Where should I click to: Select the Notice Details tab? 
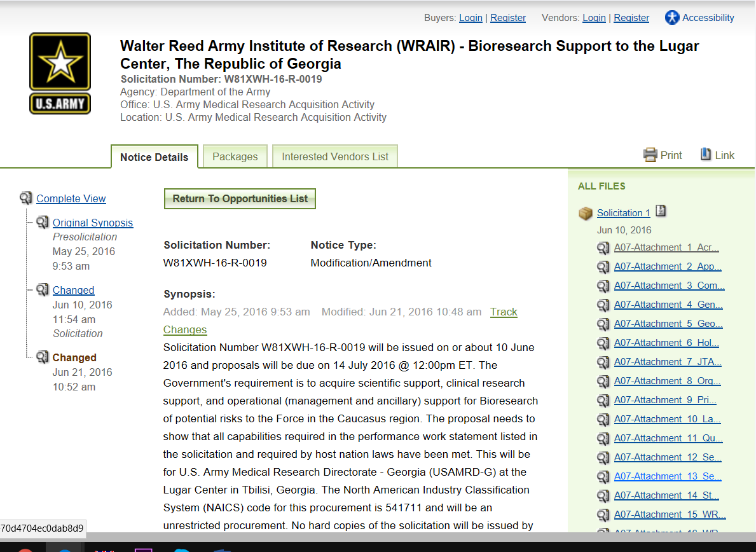pos(155,157)
